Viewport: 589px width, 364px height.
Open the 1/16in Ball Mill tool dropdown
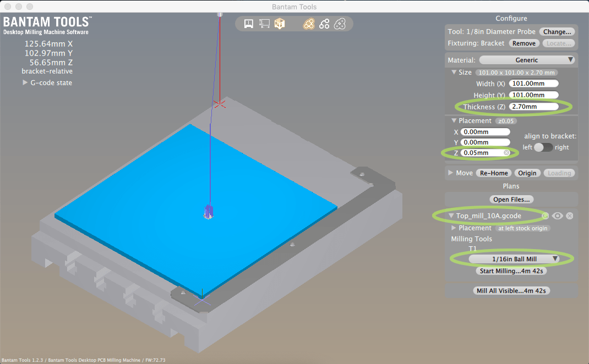point(514,259)
